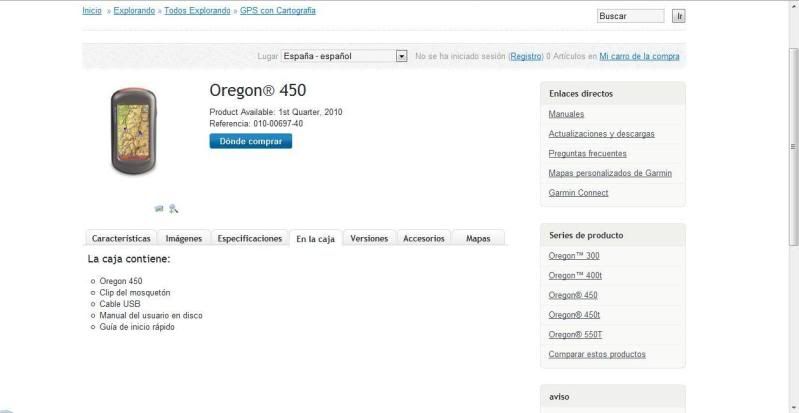The height and width of the screenshot is (413, 799).
Task: Switch to the Características tab
Action: (x=121, y=238)
